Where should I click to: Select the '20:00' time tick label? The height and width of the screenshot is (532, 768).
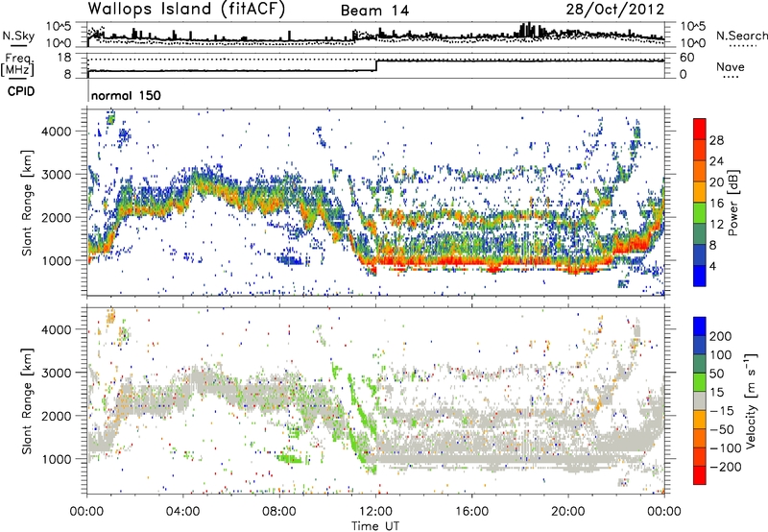pyautogui.click(x=567, y=512)
